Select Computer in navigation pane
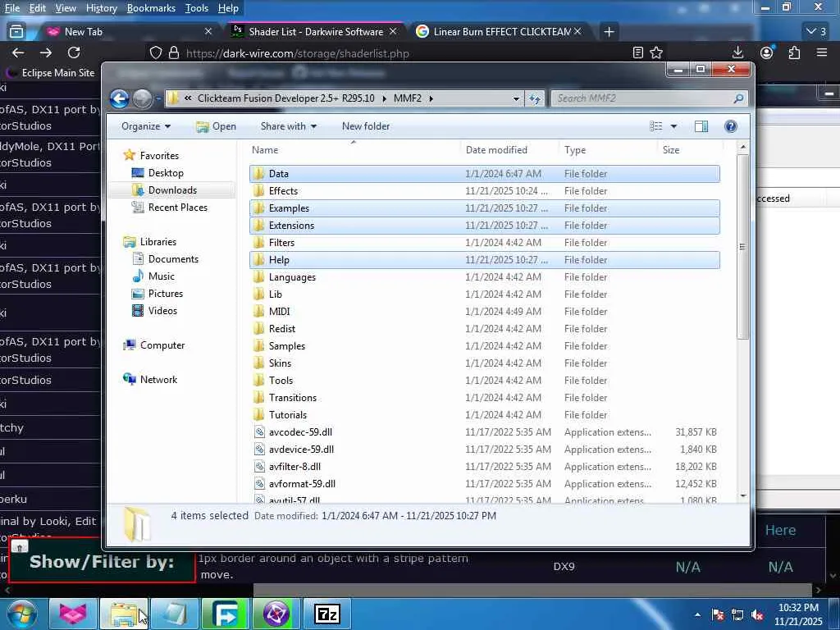840x630 pixels. pos(162,345)
